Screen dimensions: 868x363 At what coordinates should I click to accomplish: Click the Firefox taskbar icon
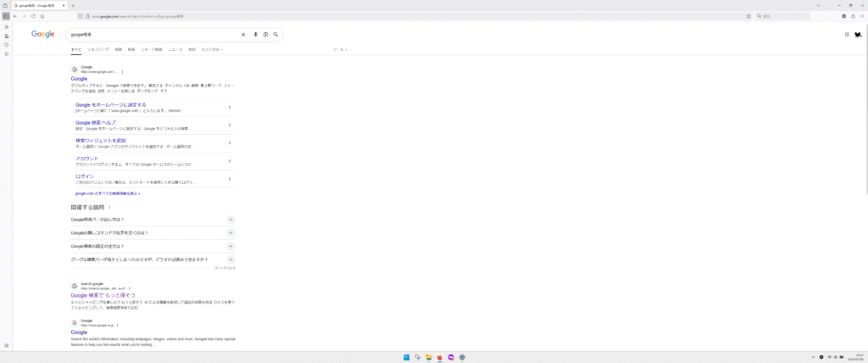click(x=440, y=357)
